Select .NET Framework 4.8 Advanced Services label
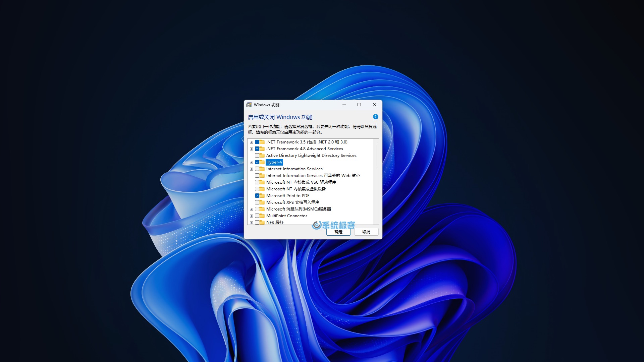The image size is (644, 362). click(305, 149)
